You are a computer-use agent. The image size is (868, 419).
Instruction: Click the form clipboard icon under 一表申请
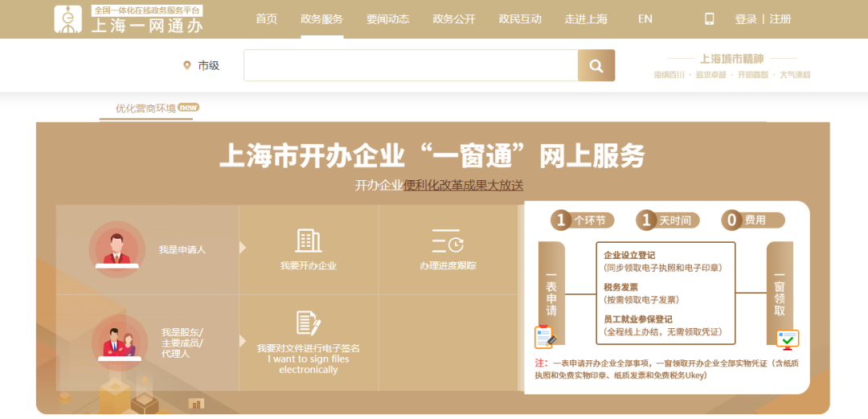point(545,336)
